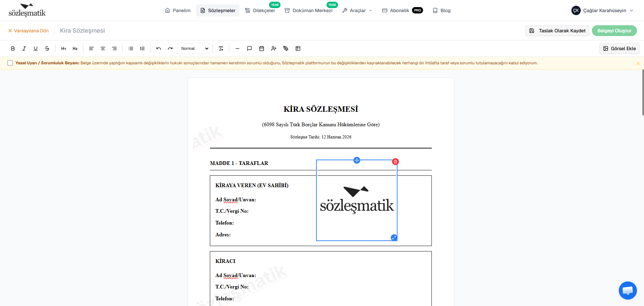This screenshot has width=644, height=306.
Task: Redo the last undone edit
Action: pos(170,48)
